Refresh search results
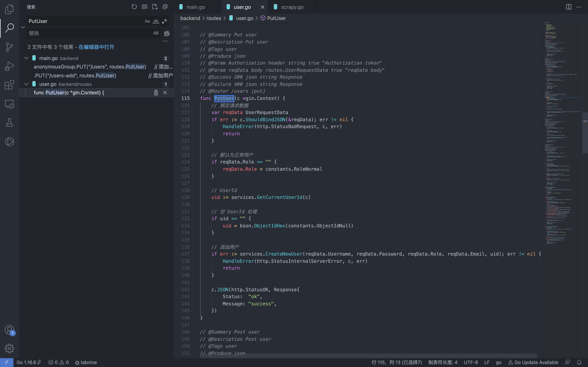 134,7
